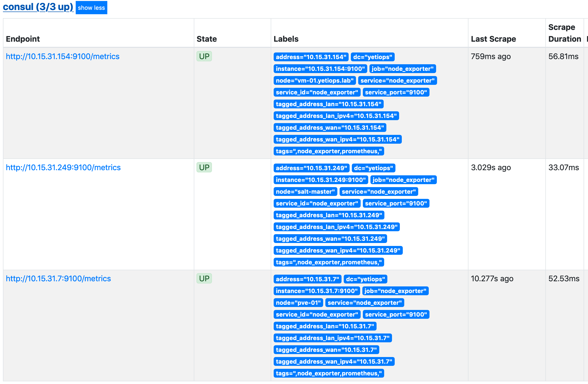The width and height of the screenshot is (588, 384).
Task: Click the UP state badge for vm-01
Action: 204,56
